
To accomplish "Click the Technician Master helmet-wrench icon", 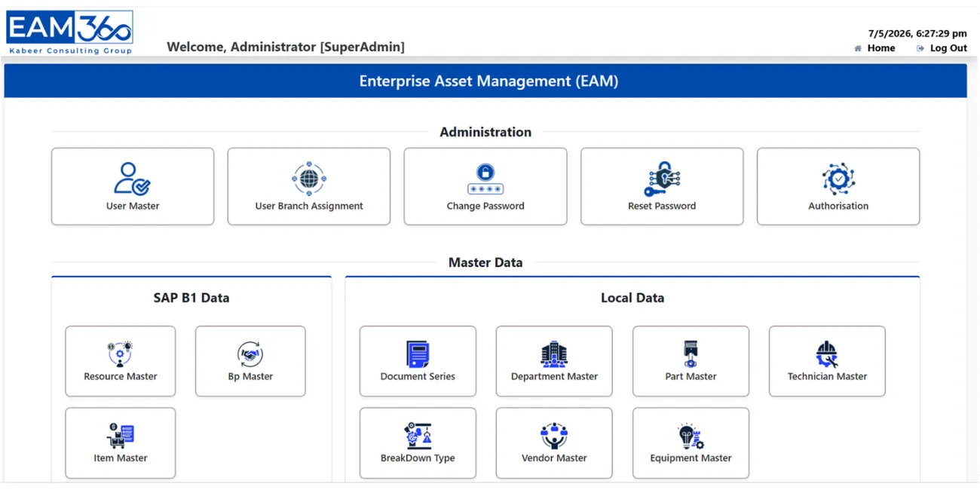I will (x=827, y=354).
